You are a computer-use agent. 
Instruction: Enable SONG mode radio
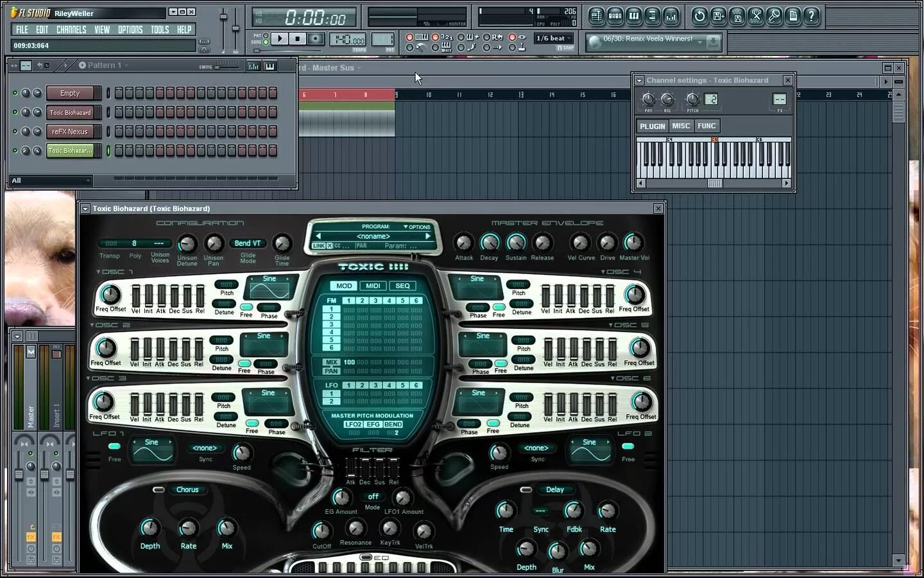tap(266, 42)
